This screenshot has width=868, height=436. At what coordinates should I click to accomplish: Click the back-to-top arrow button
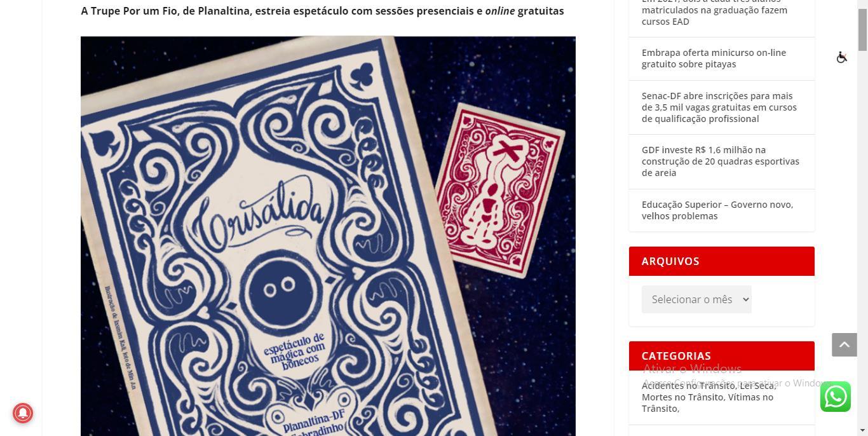pos(844,344)
